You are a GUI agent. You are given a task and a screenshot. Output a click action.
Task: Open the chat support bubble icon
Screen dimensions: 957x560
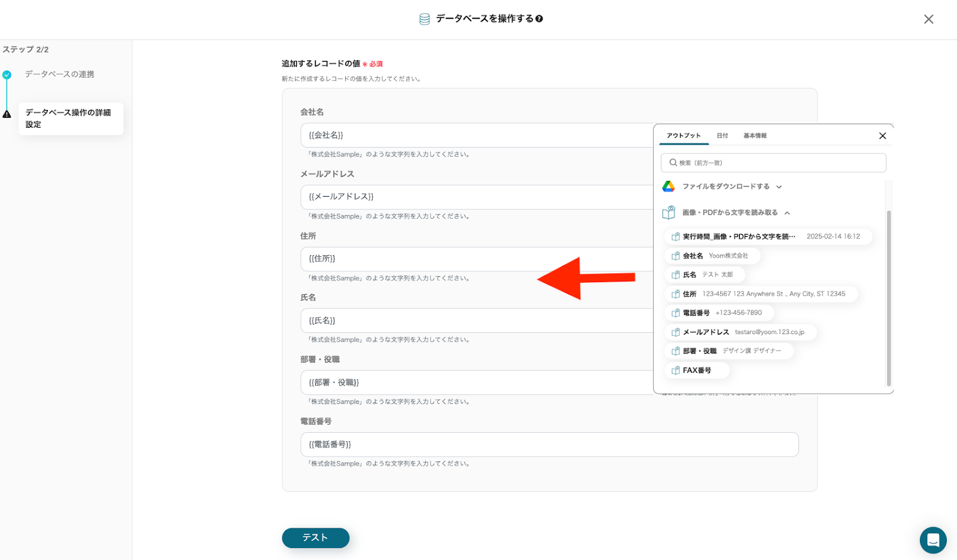[932, 540]
